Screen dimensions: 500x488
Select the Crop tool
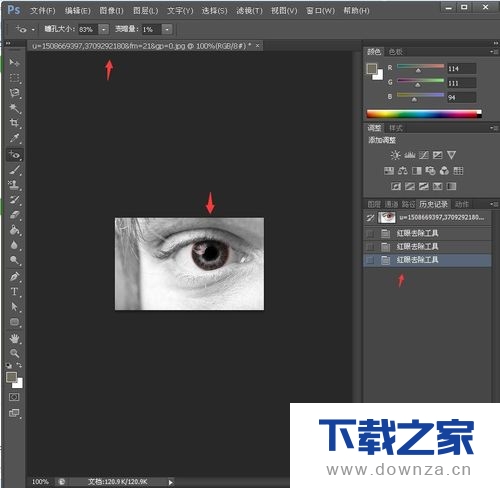[14, 123]
